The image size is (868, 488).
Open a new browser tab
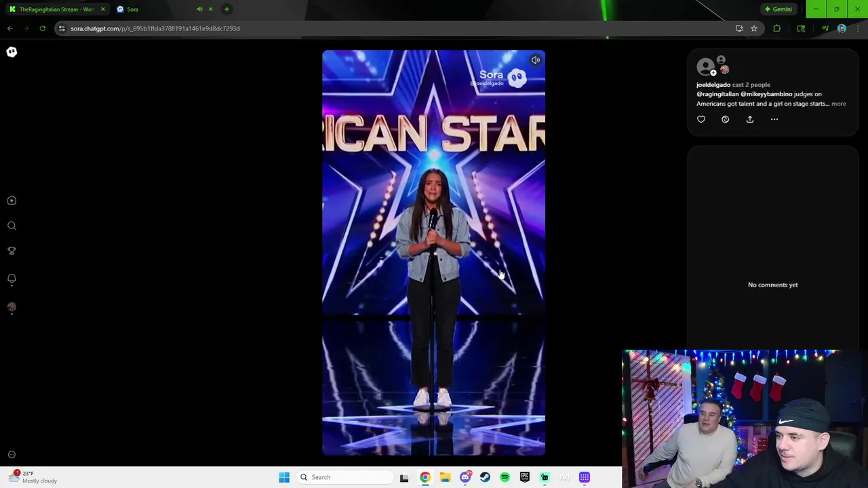point(226,9)
